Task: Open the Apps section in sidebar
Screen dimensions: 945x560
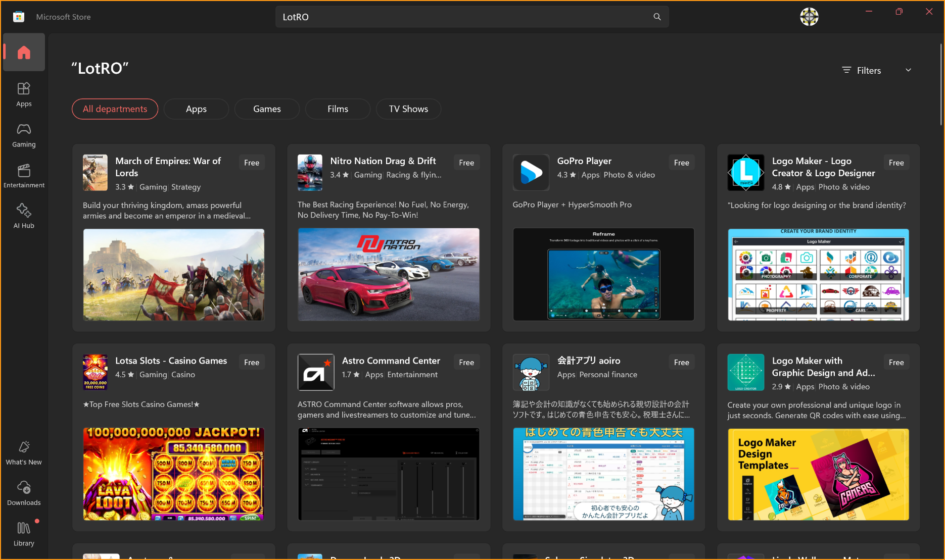Action: click(x=24, y=94)
